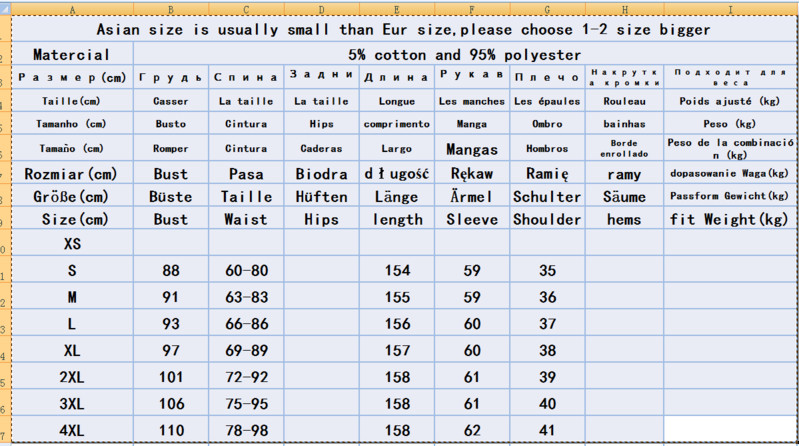This screenshot has height=446, width=799.
Task: Select the 5% cotton and 95% polyester cell
Action: (x=465, y=54)
